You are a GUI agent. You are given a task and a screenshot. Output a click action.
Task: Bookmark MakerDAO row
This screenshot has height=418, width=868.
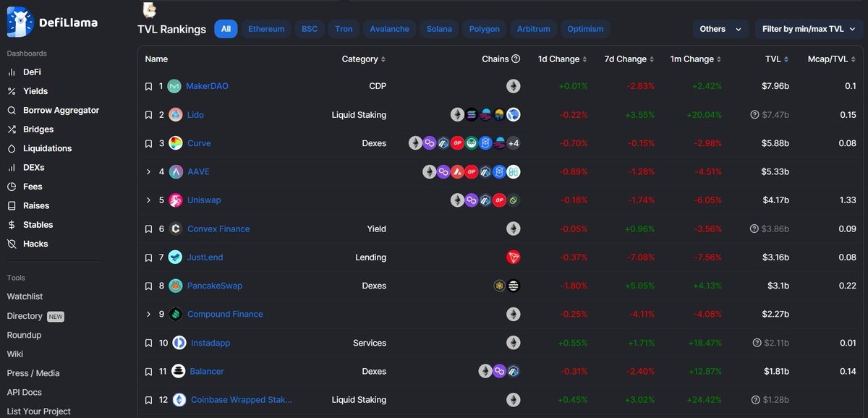148,87
